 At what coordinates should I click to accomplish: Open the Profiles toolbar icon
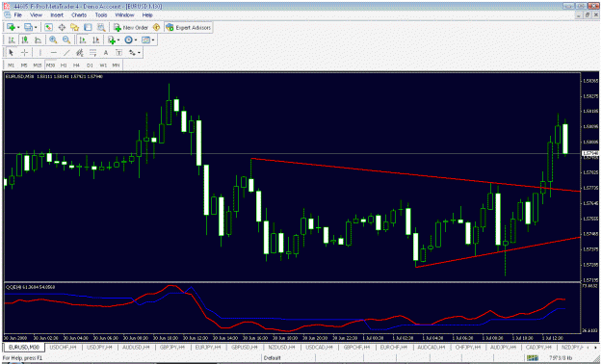pyautogui.click(x=28, y=27)
